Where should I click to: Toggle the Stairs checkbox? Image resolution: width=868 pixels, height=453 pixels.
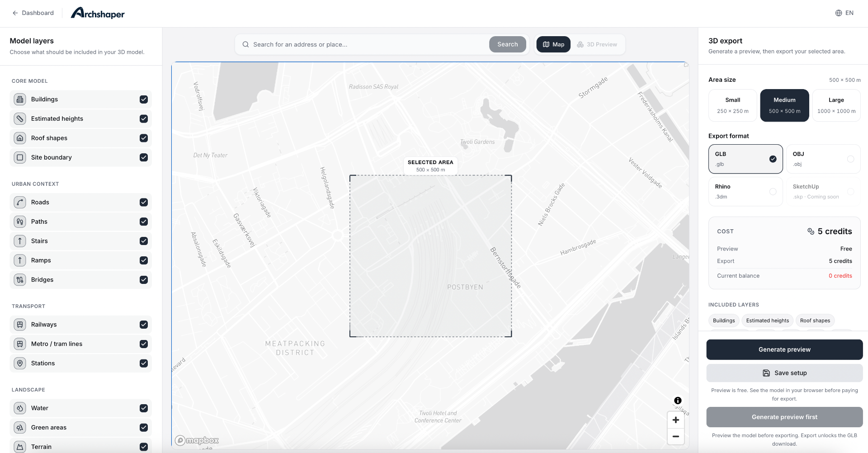[144, 241]
